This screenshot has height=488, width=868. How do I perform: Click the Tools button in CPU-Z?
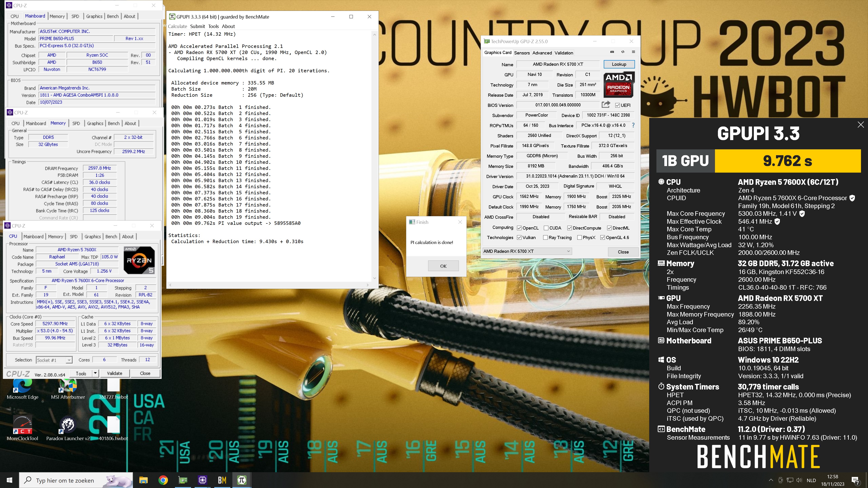[x=81, y=373]
